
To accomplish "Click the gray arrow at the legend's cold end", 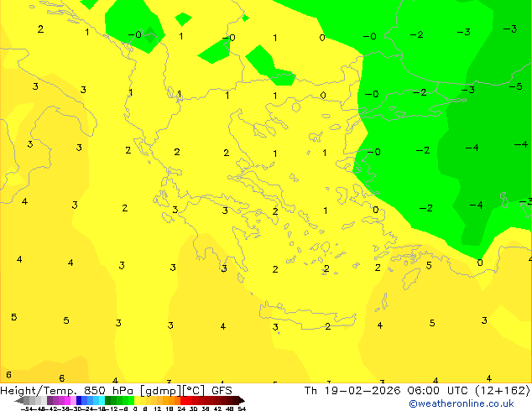I will click(19, 400).
